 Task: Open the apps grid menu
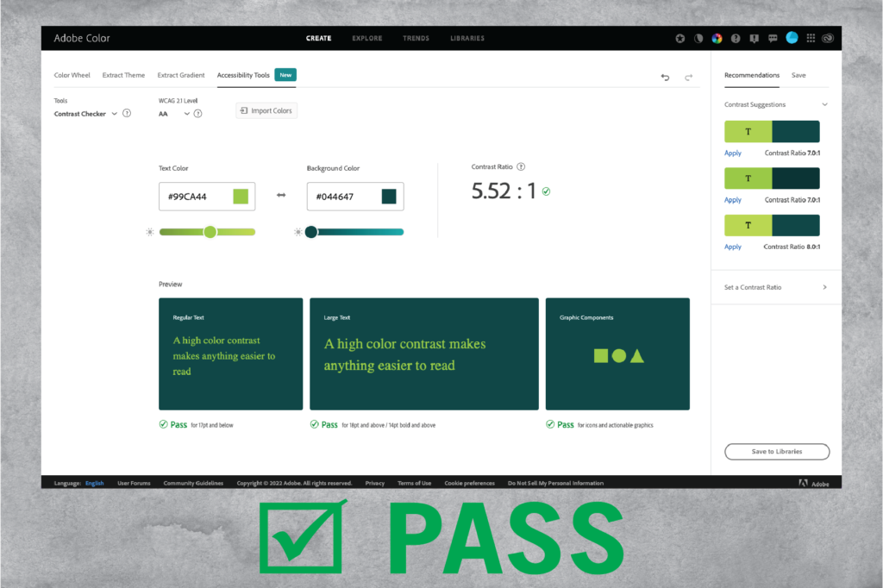coord(811,38)
